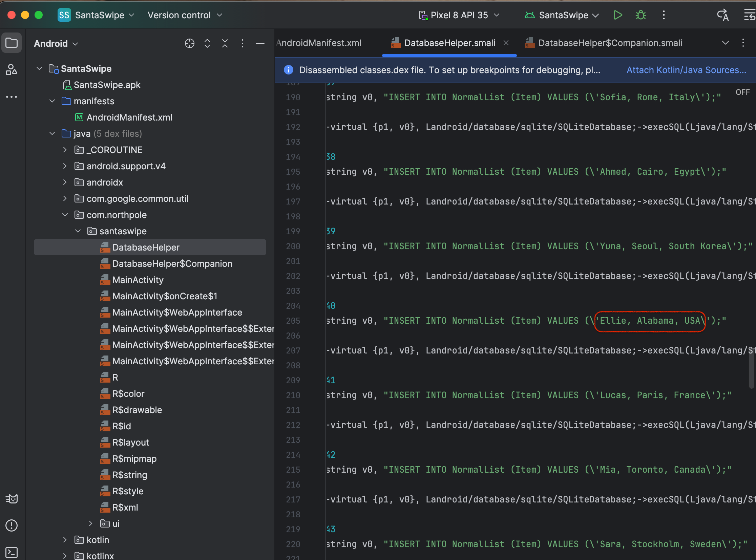Expand the _COROUTINE package

65,150
